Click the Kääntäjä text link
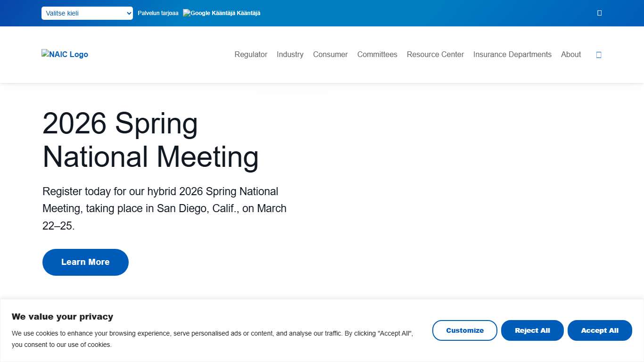 [x=249, y=13]
